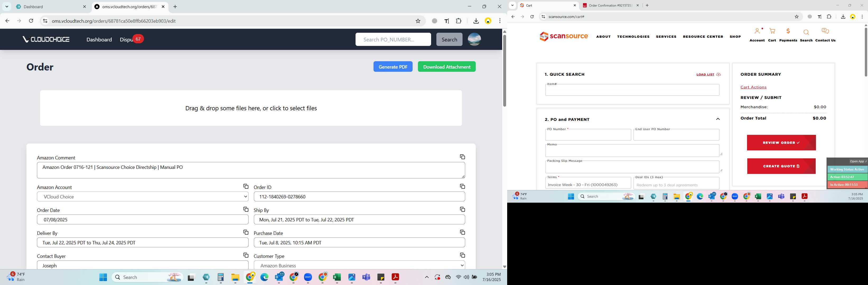Bookmark the OMS order page with star
The height and width of the screenshot is (285, 868).
pyautogui.click(x=418, y=21)
